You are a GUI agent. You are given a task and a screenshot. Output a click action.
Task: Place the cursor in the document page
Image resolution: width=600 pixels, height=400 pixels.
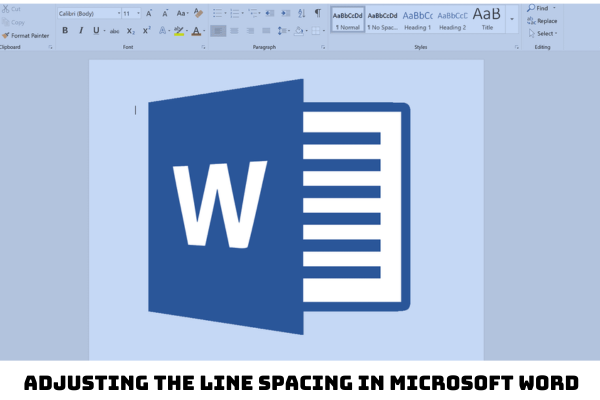(286, 210)
